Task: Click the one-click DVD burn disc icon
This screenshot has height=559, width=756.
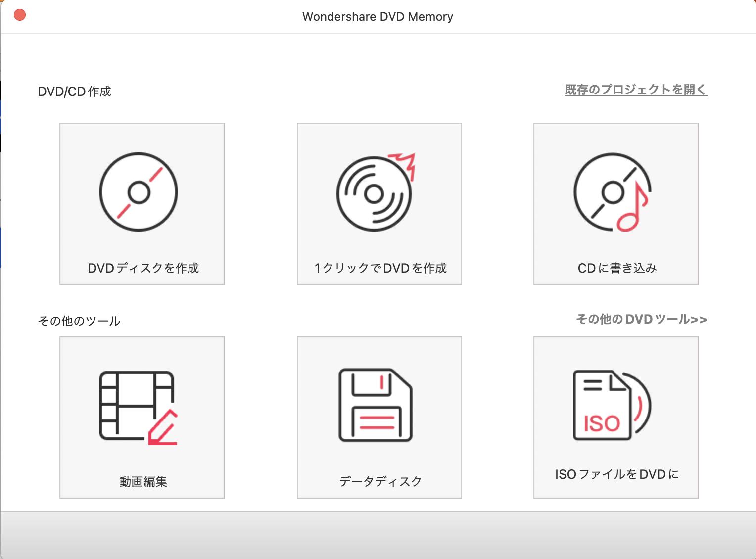Action: click(376, 192)
